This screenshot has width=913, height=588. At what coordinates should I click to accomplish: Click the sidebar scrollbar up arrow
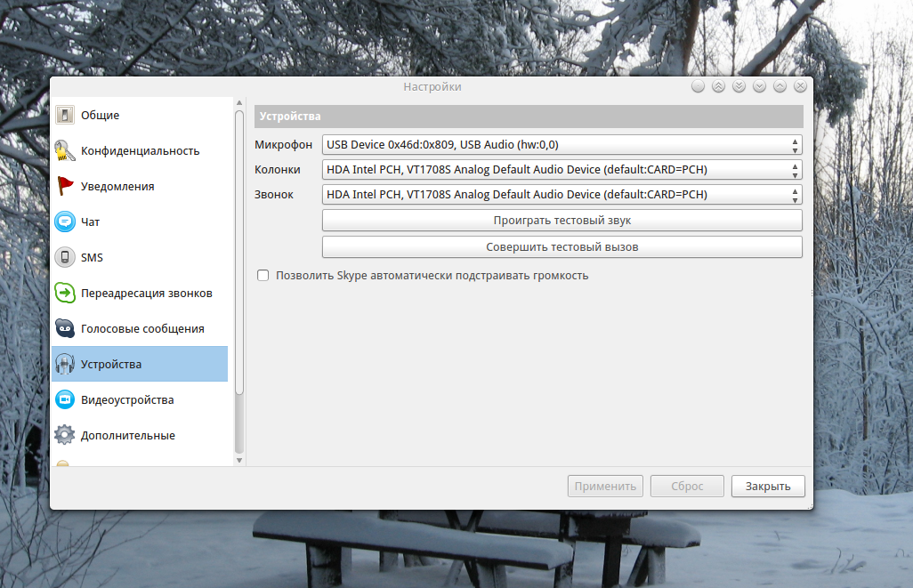[x=239, y=102]
